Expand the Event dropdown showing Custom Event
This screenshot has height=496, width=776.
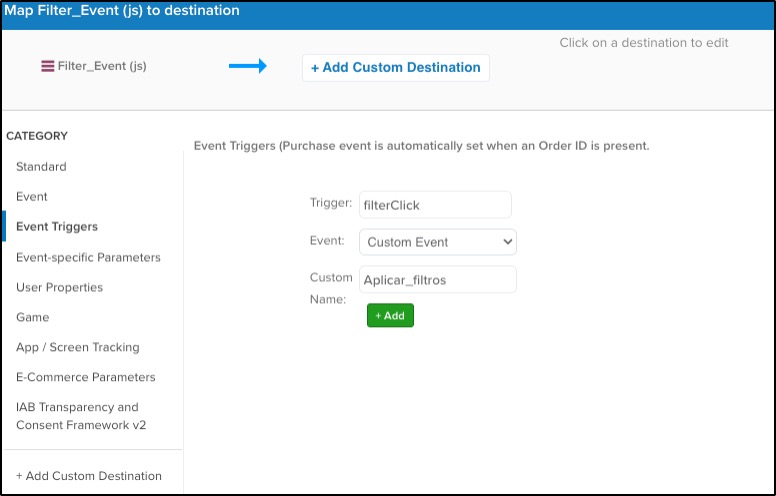437,242
